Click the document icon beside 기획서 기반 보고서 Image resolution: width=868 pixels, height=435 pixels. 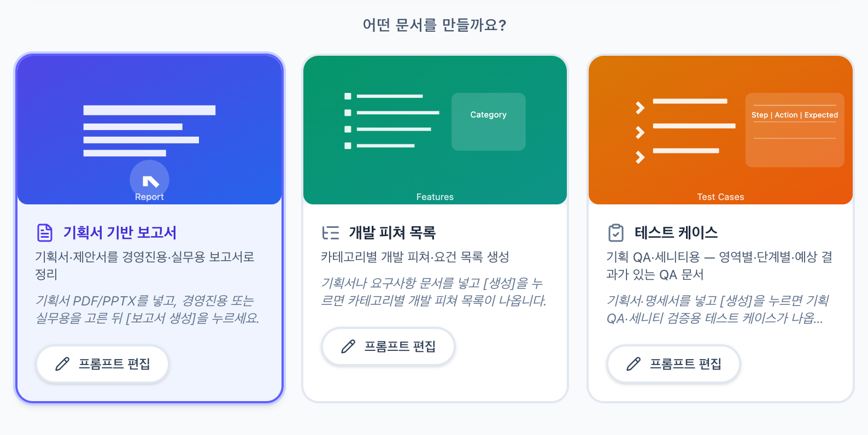coord(44,232)
